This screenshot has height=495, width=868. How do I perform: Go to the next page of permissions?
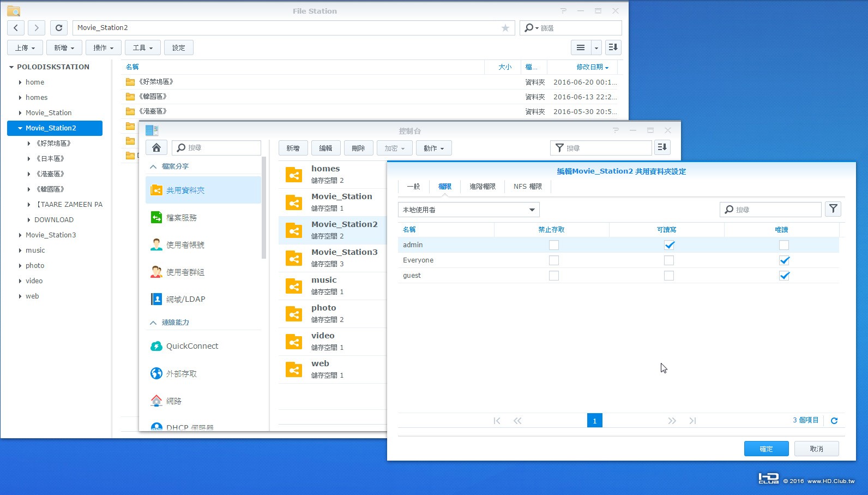click(672, 421)
